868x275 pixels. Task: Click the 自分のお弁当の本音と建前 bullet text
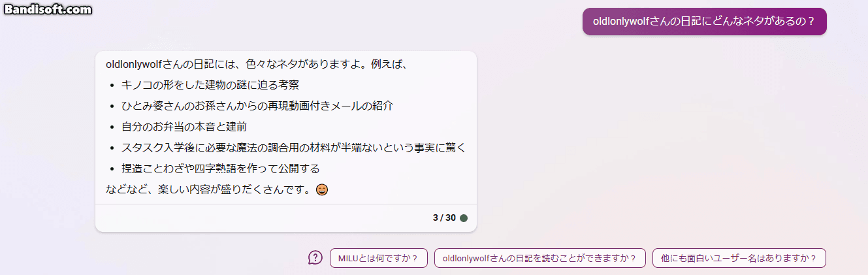pos(184,127)
